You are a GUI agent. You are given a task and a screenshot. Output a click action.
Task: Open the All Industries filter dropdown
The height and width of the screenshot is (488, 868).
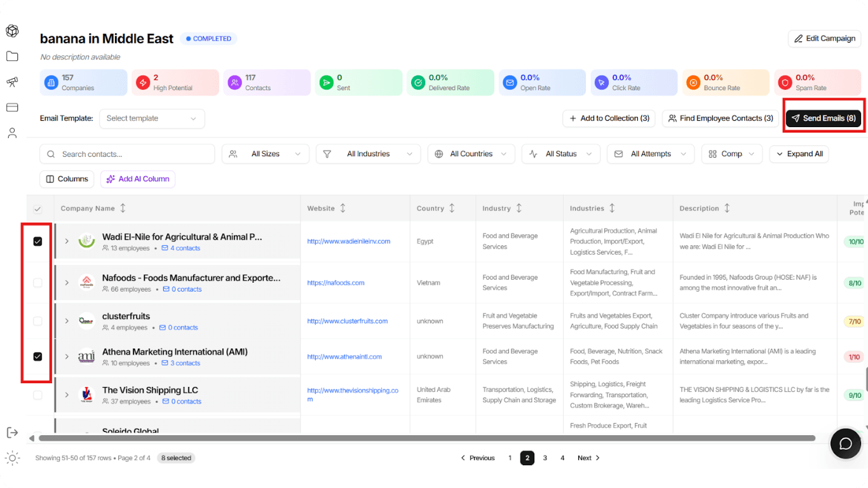pos(368,153)
